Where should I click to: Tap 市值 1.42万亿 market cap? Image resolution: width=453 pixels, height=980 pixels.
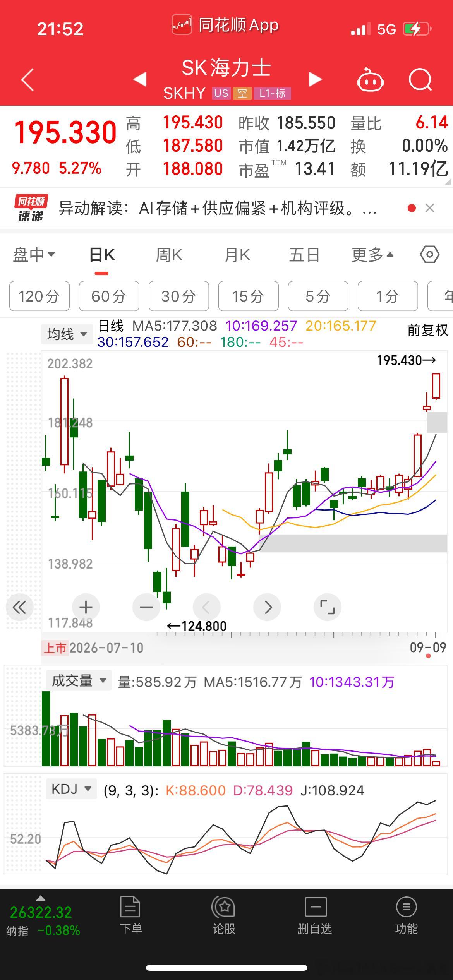tap(287, 146)
